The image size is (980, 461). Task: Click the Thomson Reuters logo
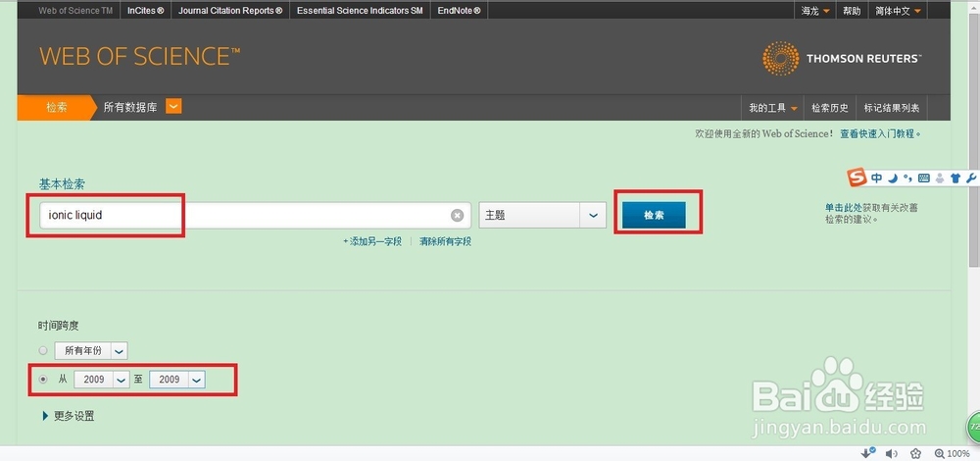[x=841, y=58]
